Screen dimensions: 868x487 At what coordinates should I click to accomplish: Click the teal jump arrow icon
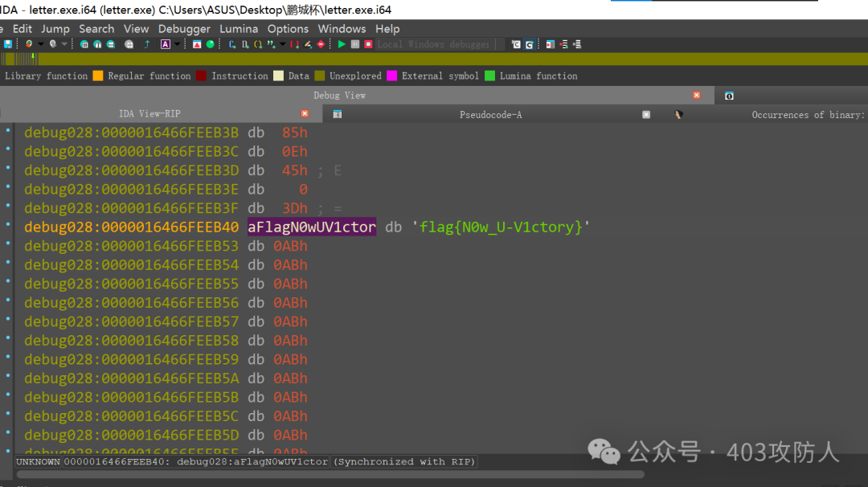pos(146,44)
